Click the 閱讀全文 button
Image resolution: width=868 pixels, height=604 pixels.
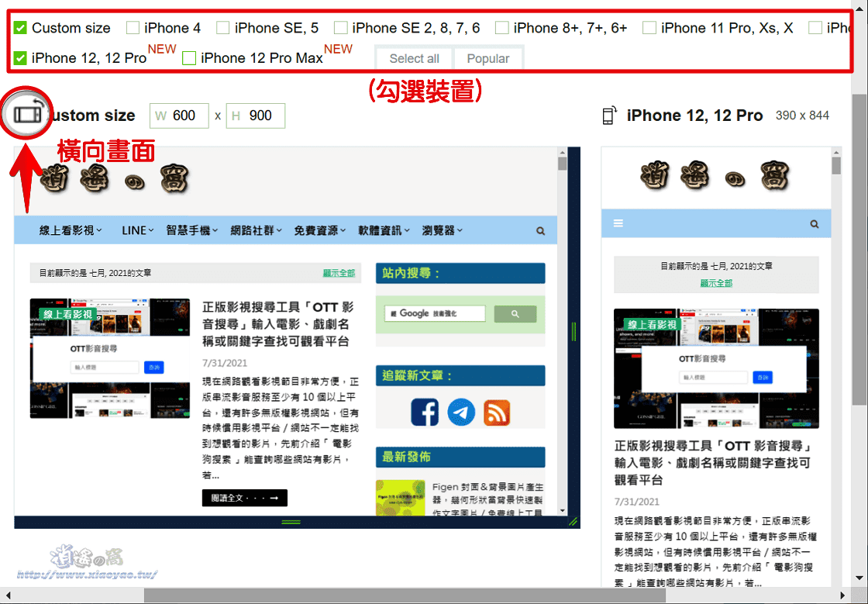[245, 498]
